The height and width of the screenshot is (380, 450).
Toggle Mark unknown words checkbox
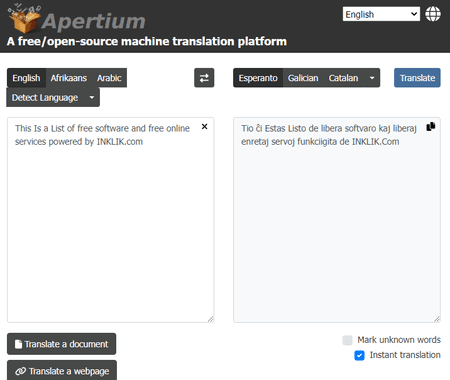click(x=347, y=340)
